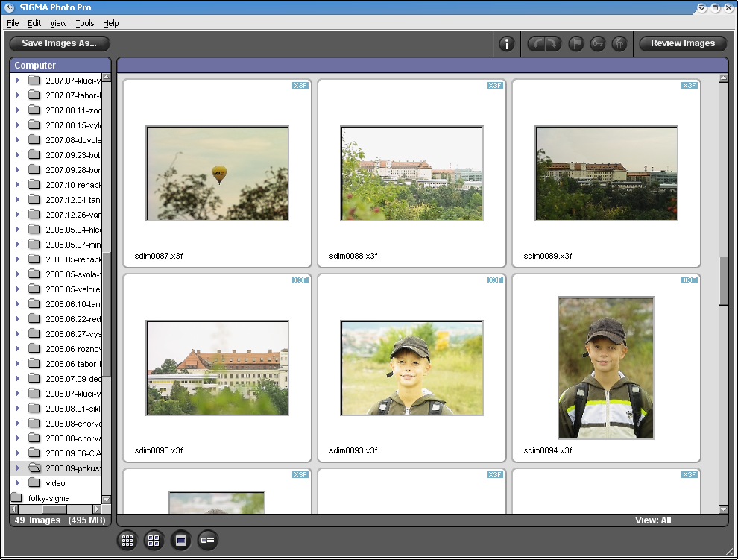
Task: Select folder 2007.09.28-bor in tree
Action: point(73,169)
